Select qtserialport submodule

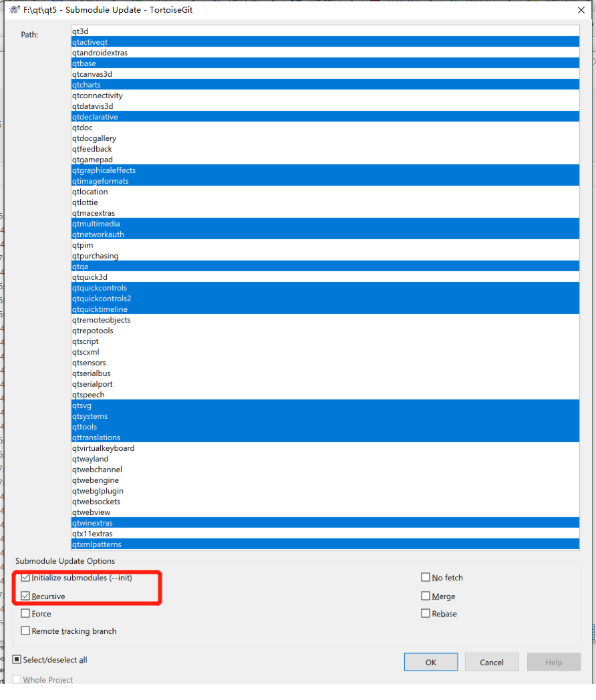tap(325, 384)
